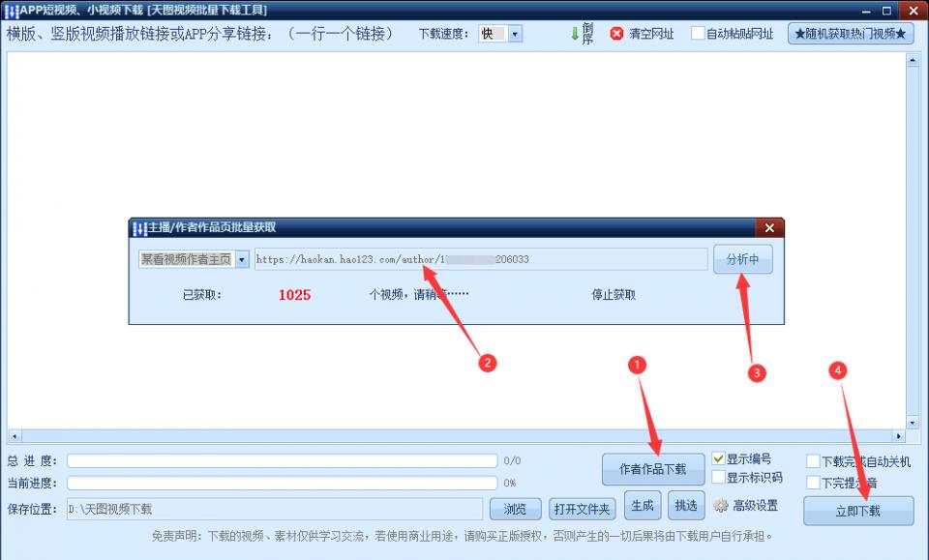Minimize the main application window
Screen dimensions: 929x560
pos(866,12)
